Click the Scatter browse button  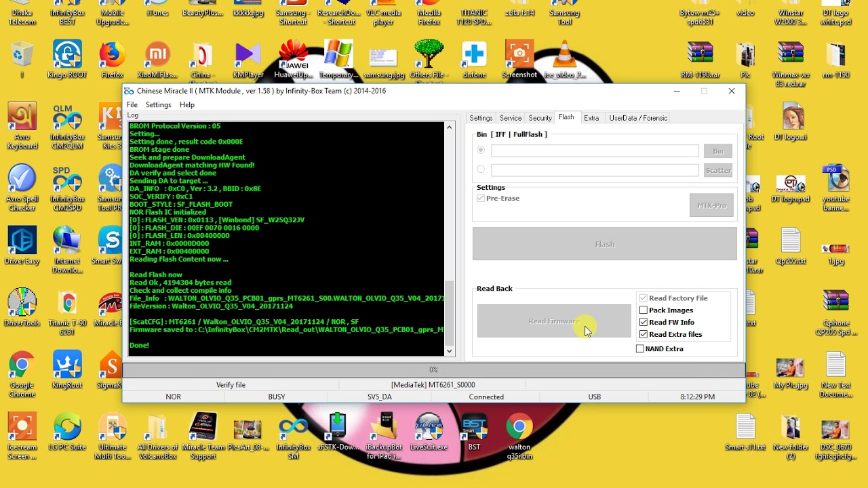coord(718,170)
